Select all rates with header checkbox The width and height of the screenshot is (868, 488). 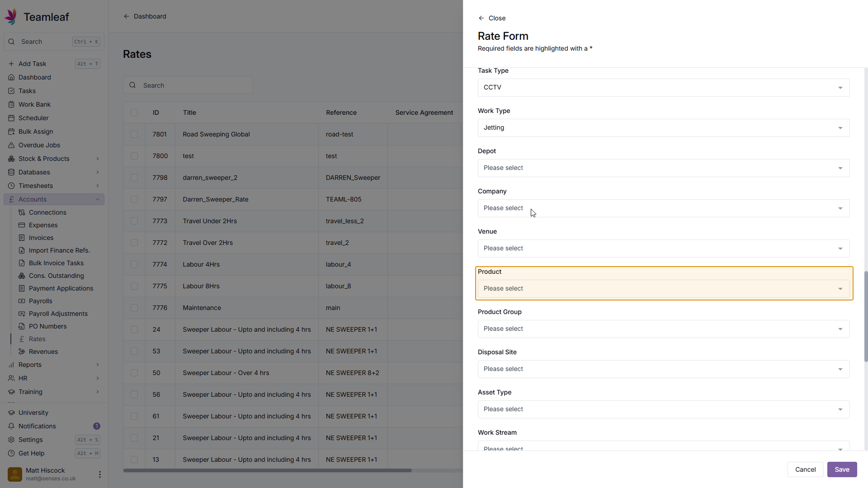coord(134,113)
